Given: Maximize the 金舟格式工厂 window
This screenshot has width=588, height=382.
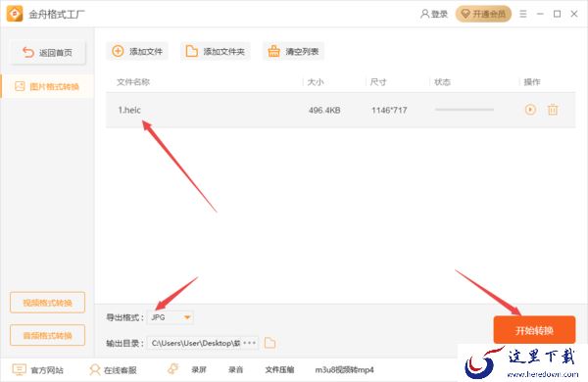Looking at the screenshot, I should pyautogui.click(x=558, y=14).
